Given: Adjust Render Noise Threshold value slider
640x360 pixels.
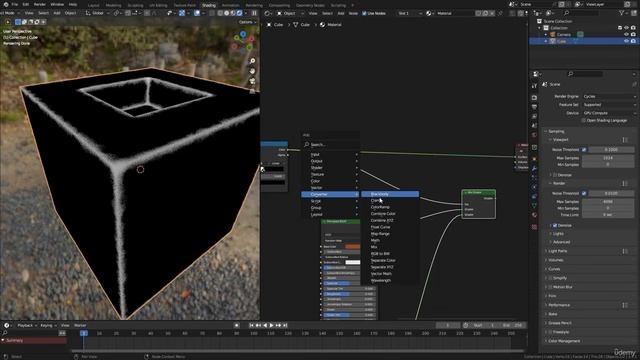Looking at the screenshot, I should pos(611,193).
